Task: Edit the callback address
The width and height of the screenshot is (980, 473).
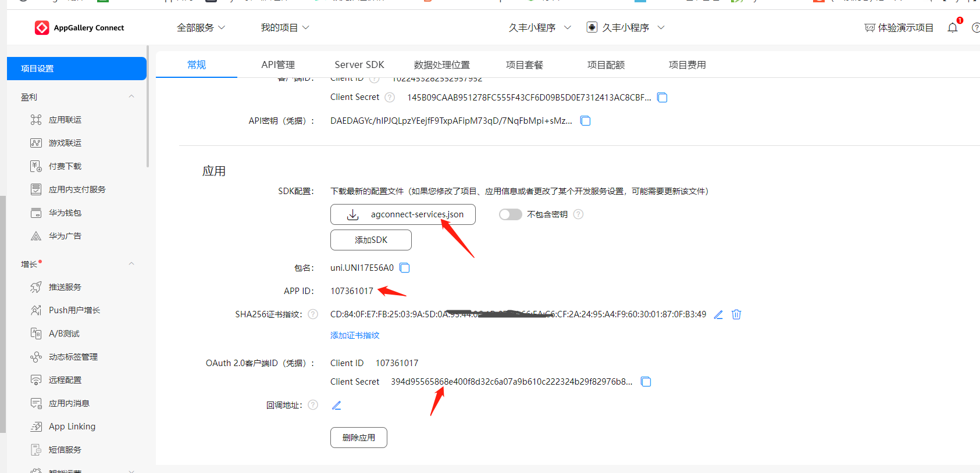Action: [337, 405]
